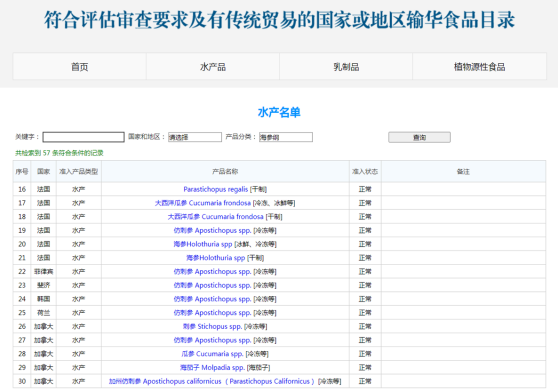
Task: Click the 斐济 country cell in row 23
Action: [43, 285]
